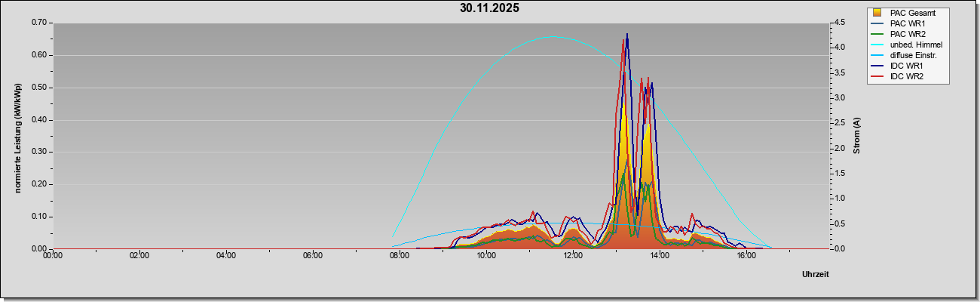This screenshot has height=302, width=980.
Task: Click the 12:00 tick on time axis
Action: pyautogui.click(x=572, y=255)
